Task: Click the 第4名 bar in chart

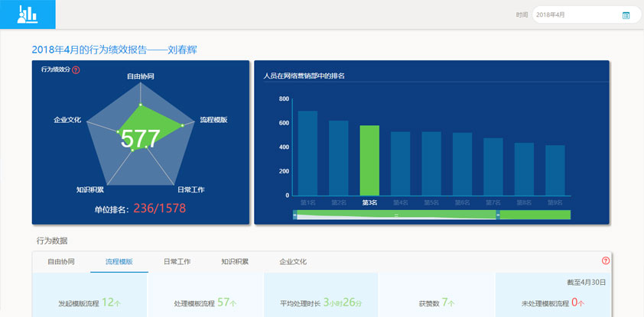Action: tap(401, 163)
